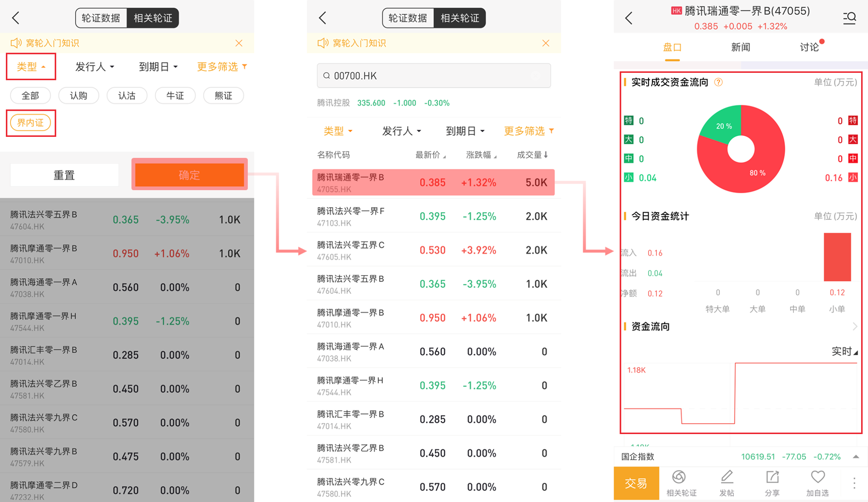This screenshot has height=502, width=868.
Task: Sort by 涨跌幅 column
Action: click(481, 155)
